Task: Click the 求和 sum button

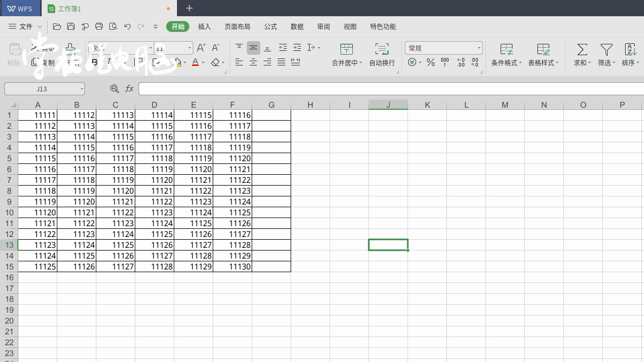Action: coord(582,55)
